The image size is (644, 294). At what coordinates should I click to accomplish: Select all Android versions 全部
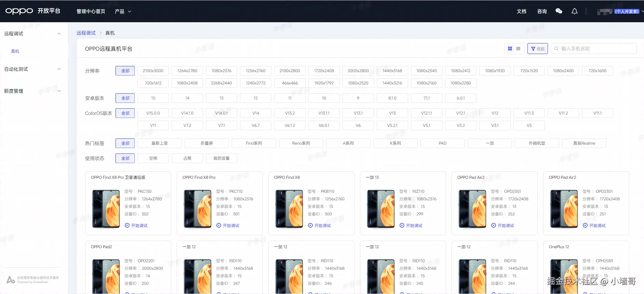coord(125,98)
